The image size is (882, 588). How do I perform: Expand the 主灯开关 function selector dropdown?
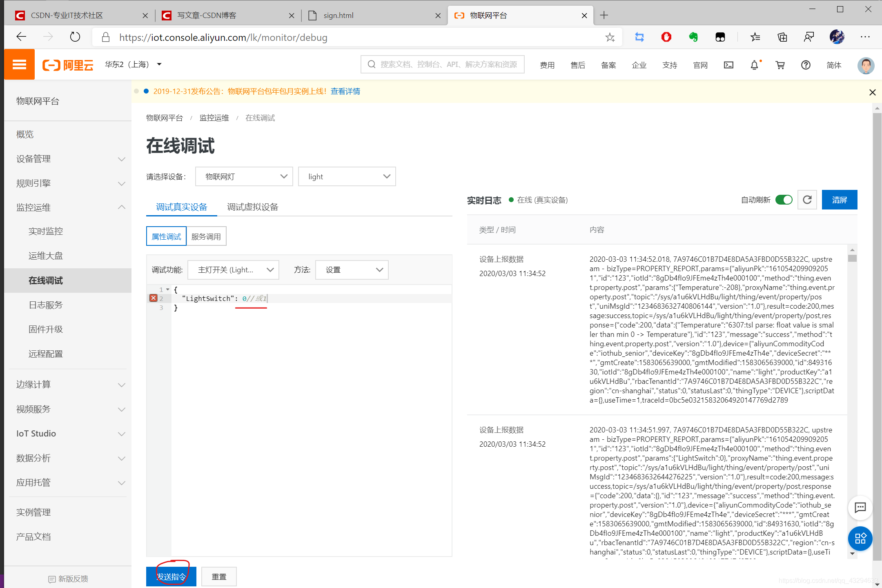233,270
